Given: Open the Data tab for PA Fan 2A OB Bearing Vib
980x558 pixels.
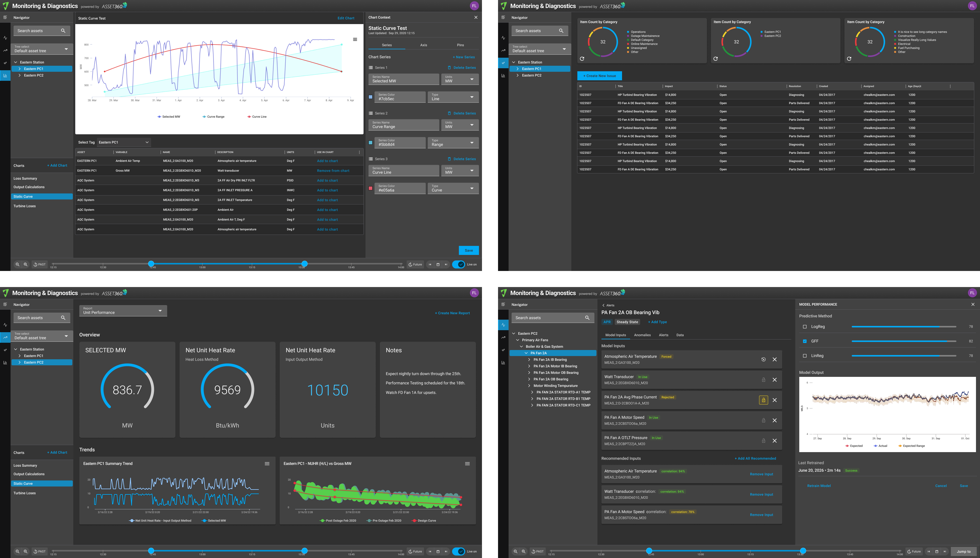Looking at the screenshot, I should coord(680,335).
